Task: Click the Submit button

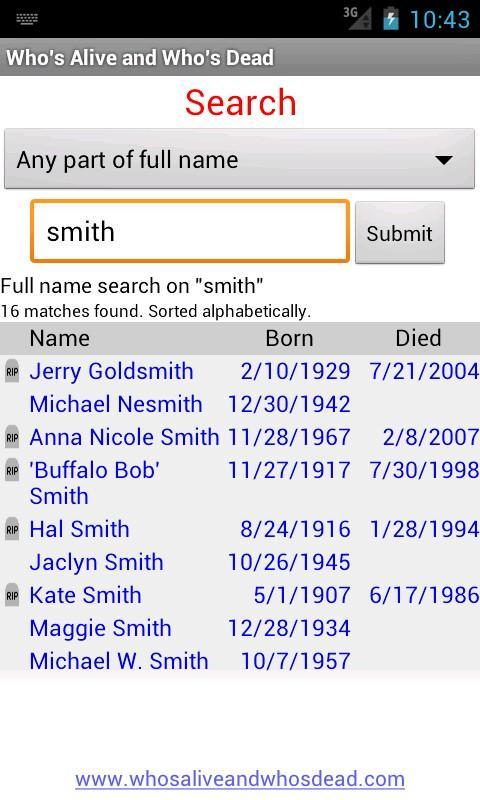Action: pyautogui.click(x=399, y=233)
